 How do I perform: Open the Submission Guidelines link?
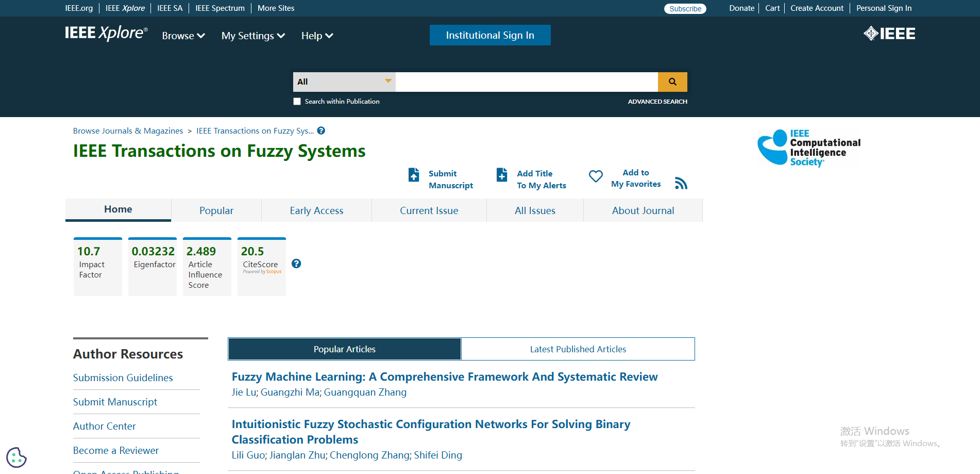tap(123, 378)
